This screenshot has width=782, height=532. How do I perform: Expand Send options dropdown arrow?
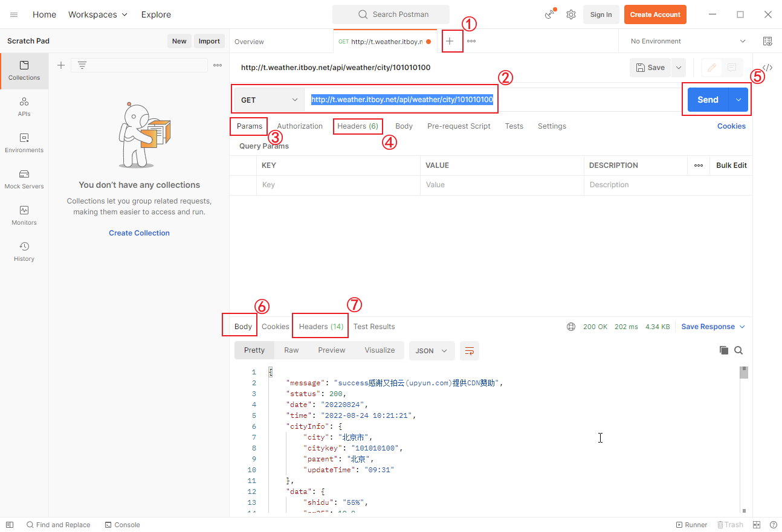(738, 100)
